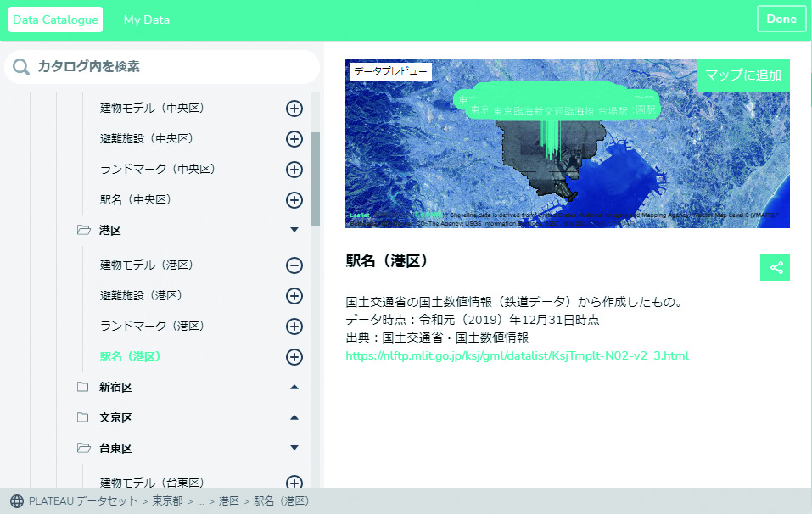Select the 避難施設（中央区） item

pos(146,139)
